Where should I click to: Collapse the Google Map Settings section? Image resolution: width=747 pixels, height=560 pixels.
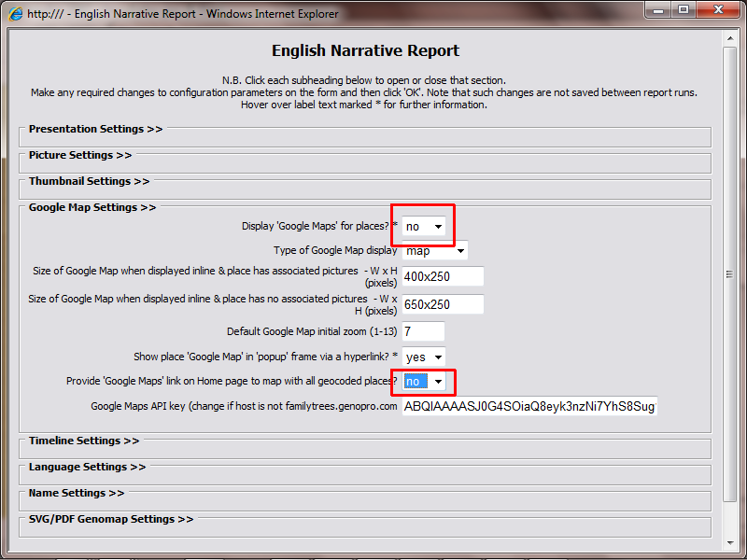92,207
